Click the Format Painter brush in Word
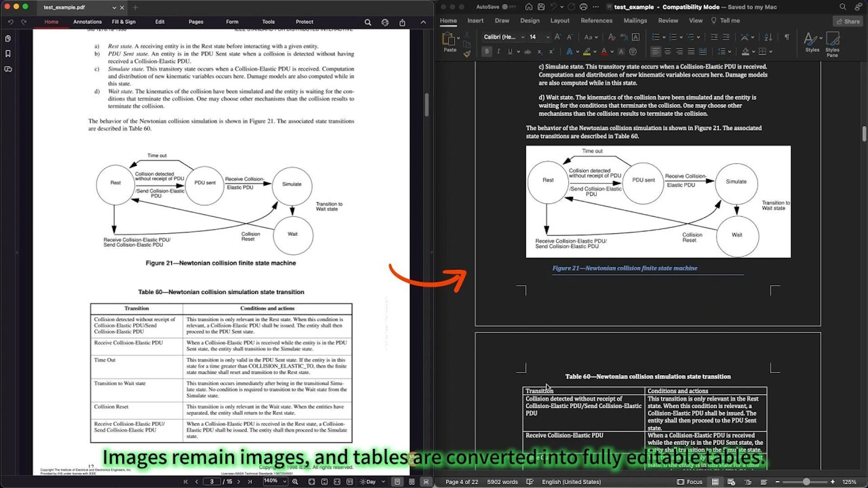This screenshot has height=488, width=868. coord(467,53)
